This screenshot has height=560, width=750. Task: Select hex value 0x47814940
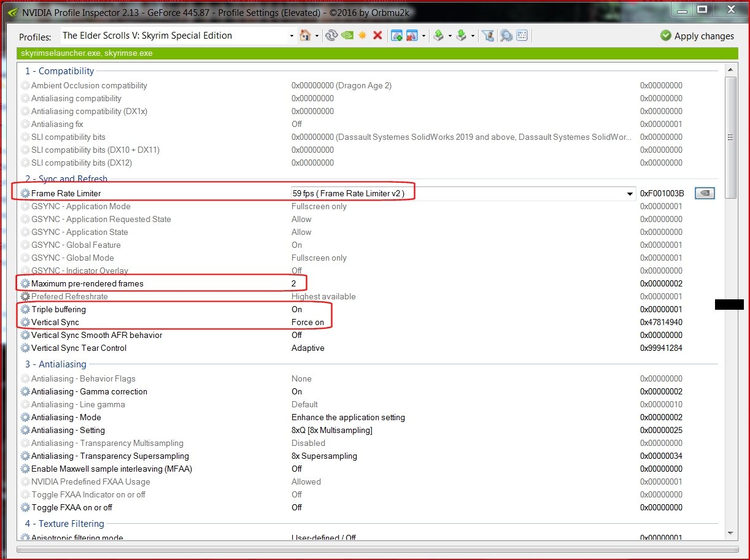661,322
